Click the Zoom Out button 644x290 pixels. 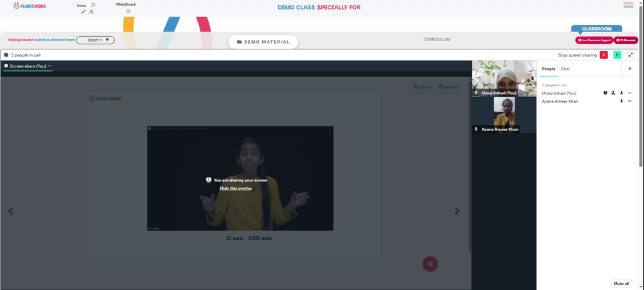[448, 87]
